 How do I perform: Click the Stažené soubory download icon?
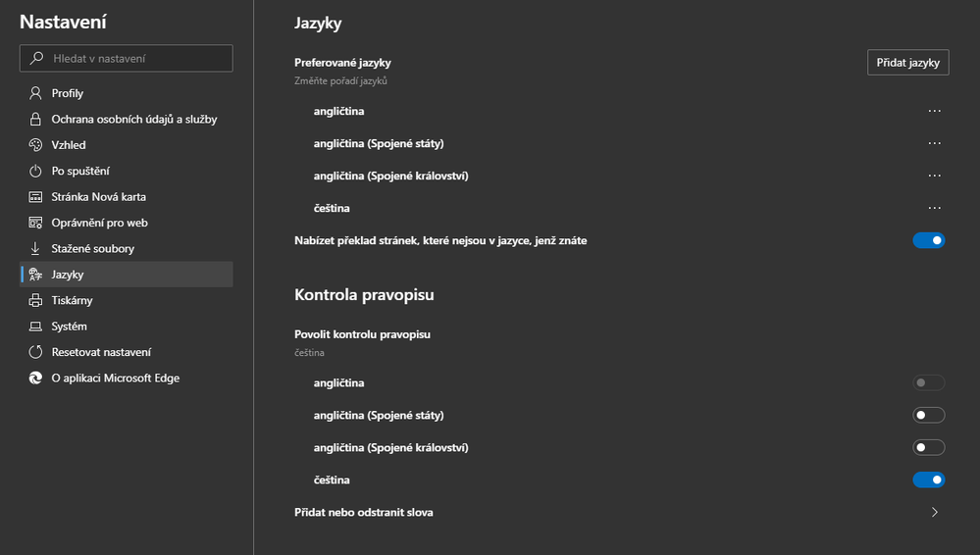click(x=35, y=249)
